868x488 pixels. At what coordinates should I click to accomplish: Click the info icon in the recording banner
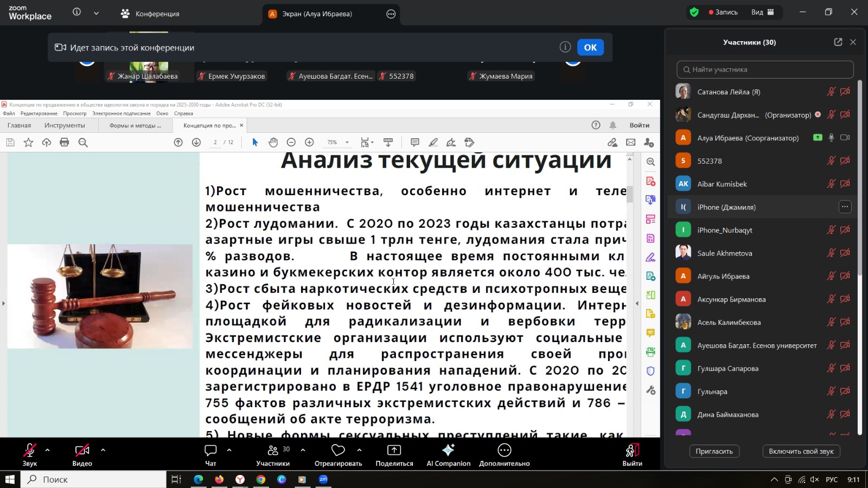[565, 47]
